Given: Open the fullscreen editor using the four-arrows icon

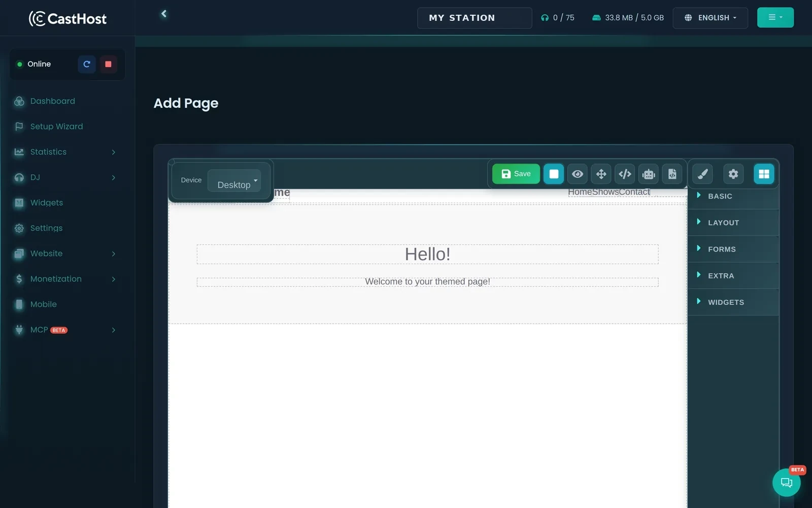Looking at the screenshot, I should pos(601,174).
